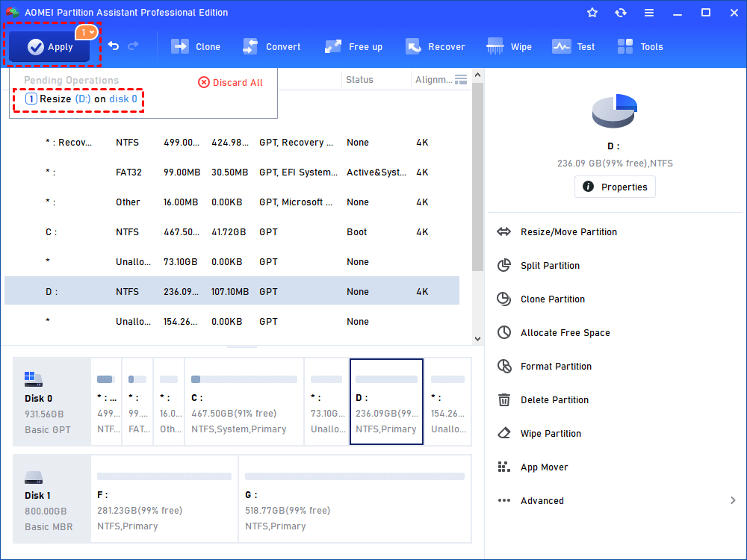Select Allocate Free Space option text

[565, 333]
